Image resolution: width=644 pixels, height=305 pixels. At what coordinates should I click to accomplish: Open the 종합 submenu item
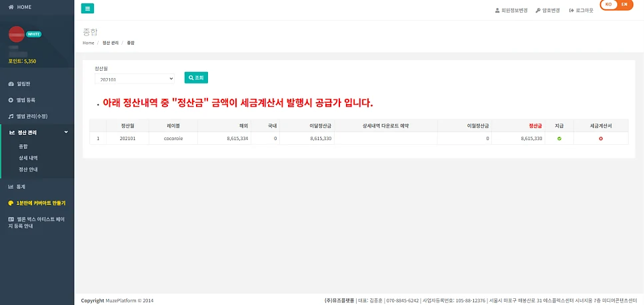(23, 146)
